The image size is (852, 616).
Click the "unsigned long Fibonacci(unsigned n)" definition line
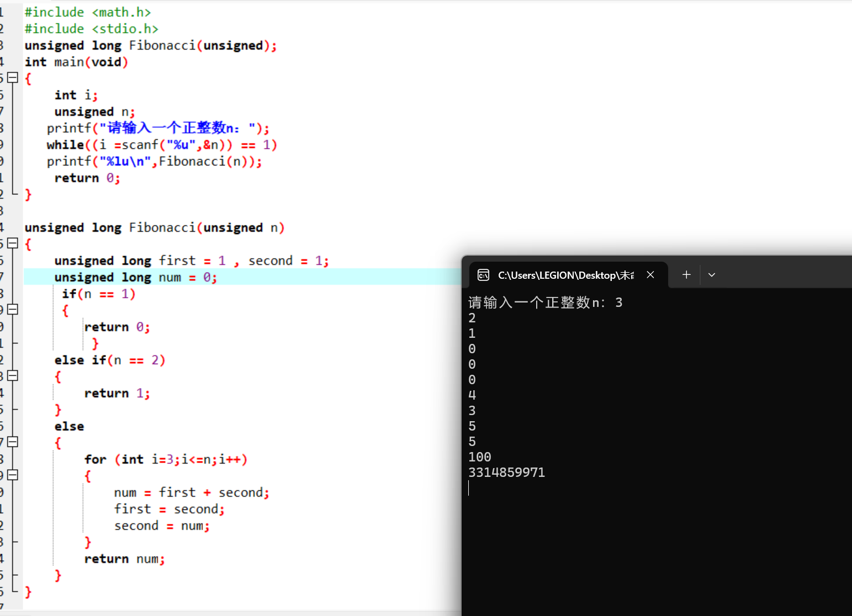[x=155, y=227]
